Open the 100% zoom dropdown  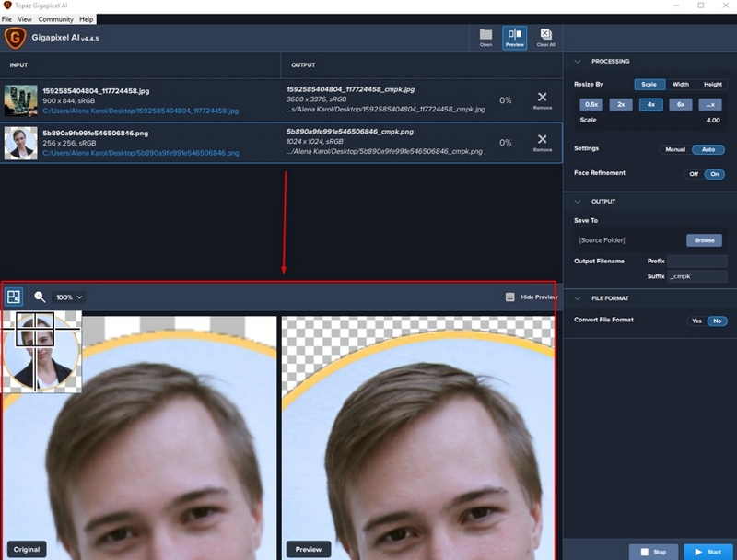[x=69, y=297]
